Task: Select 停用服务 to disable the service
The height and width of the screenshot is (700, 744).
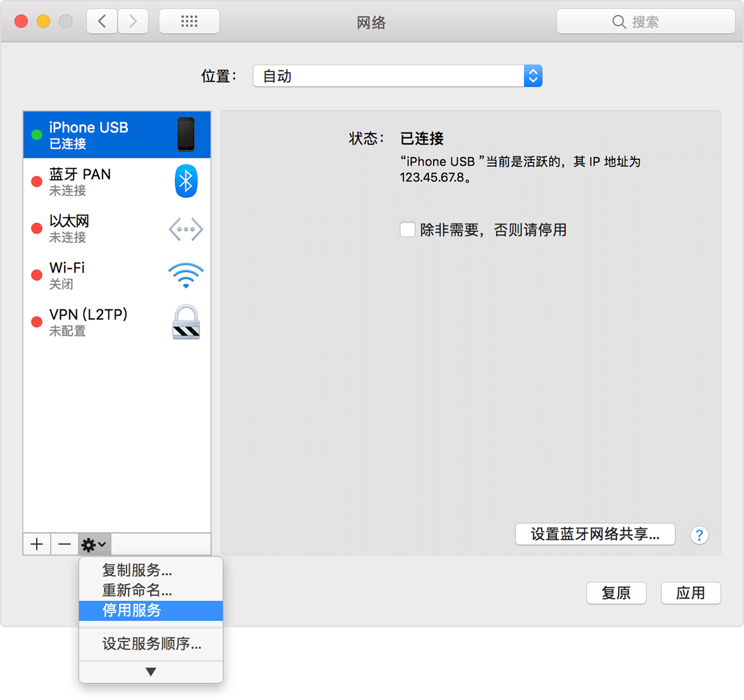Action: pyautogui.click(x=151, y=611)
